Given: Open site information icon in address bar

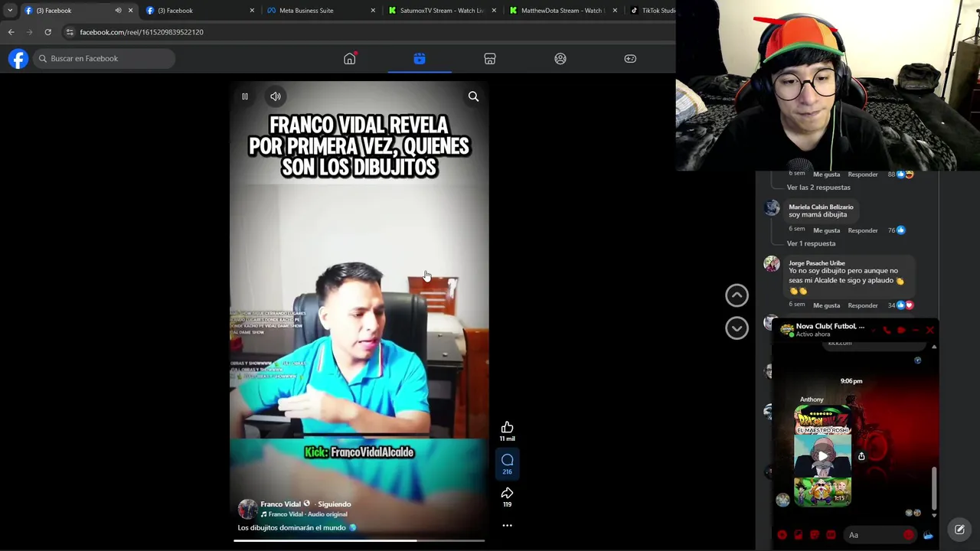Looking at the screenshot, I should click(x=70, y=32).
